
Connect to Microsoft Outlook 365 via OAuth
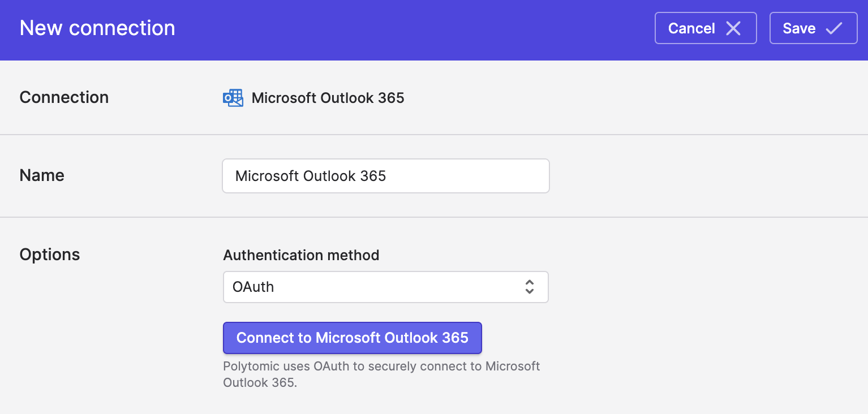click(x=353, y=338)
